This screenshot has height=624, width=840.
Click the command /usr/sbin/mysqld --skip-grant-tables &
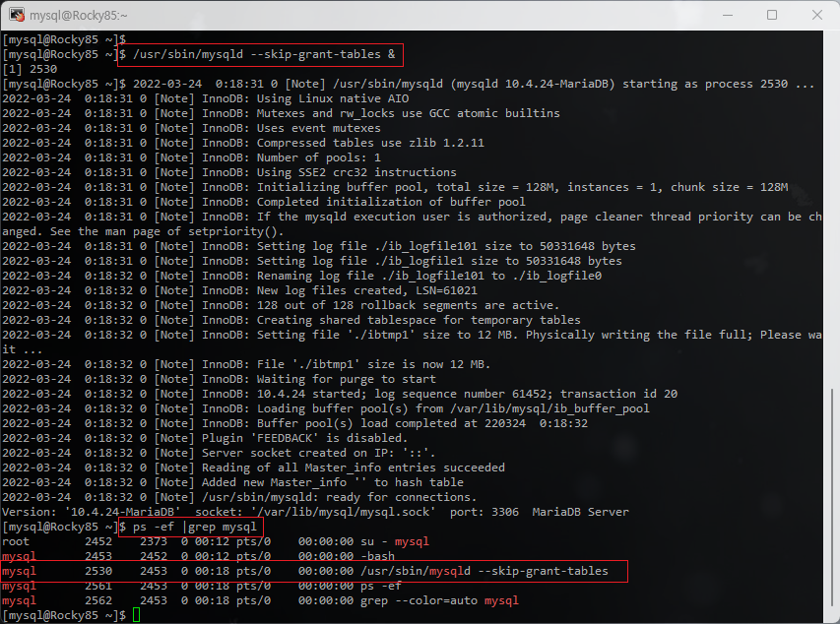click(x=264, y=54)
